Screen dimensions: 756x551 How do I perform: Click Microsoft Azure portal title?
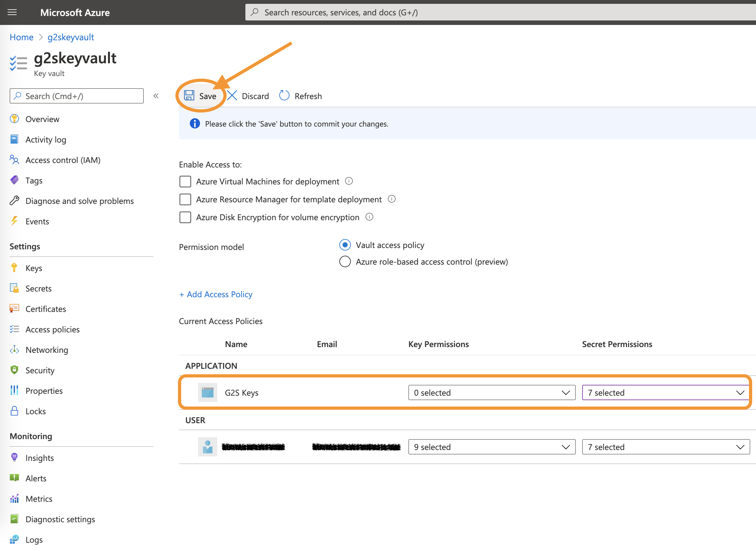tap(75, 13)
